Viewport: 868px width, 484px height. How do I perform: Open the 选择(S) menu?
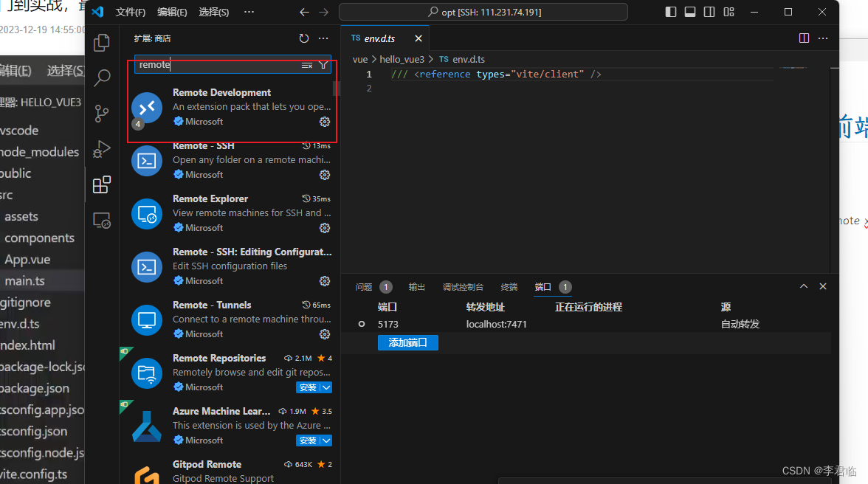point(214,12)
